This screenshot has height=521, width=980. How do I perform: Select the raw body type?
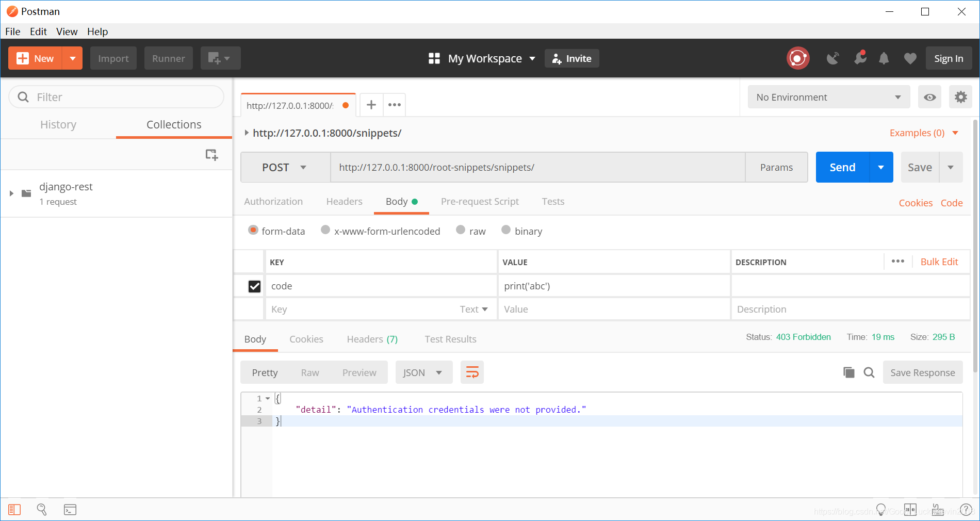click(461, 230)
